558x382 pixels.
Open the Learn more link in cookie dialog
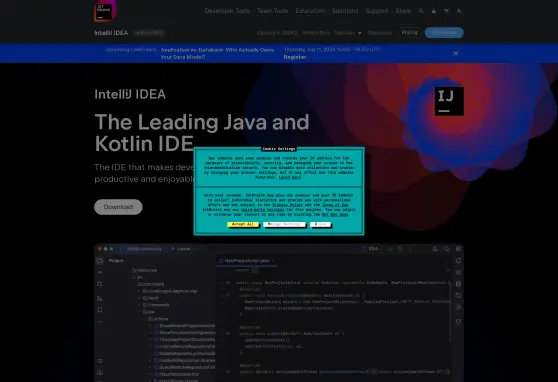click(290, 177)
